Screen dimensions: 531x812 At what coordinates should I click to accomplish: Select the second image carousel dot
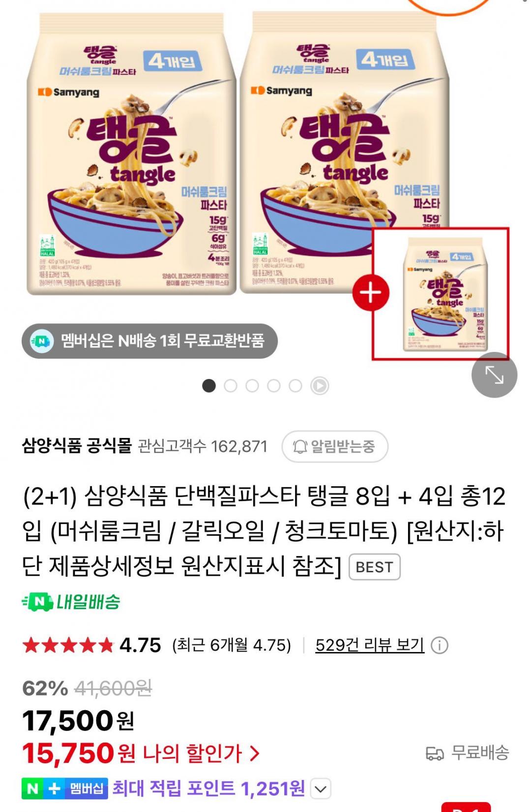click(231, 385)
